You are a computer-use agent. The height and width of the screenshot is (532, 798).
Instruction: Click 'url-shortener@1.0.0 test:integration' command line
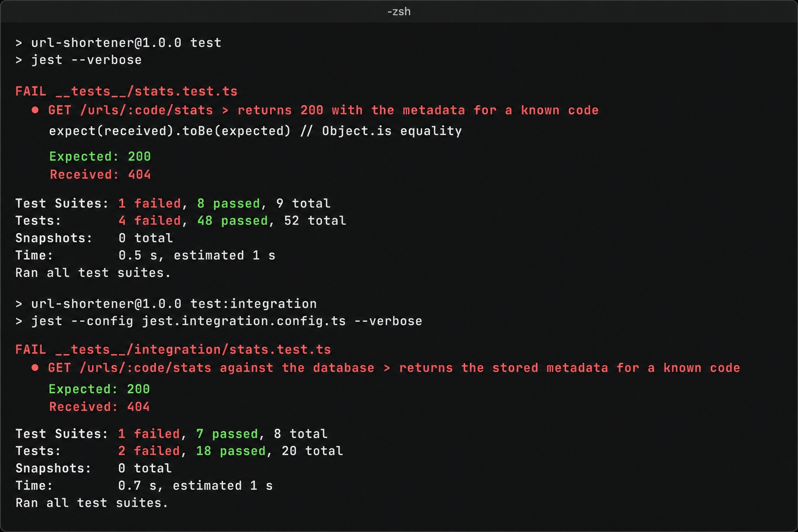click(166, 303)
